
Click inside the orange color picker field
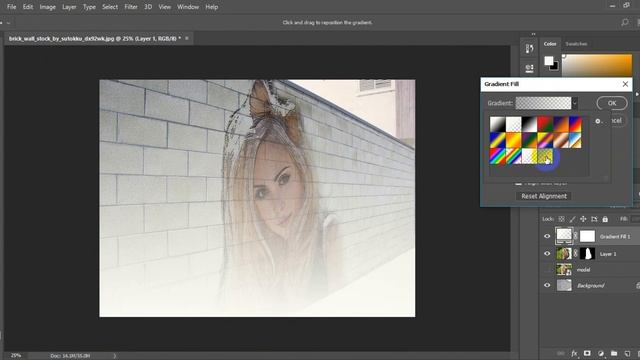(x=597, y=65)
